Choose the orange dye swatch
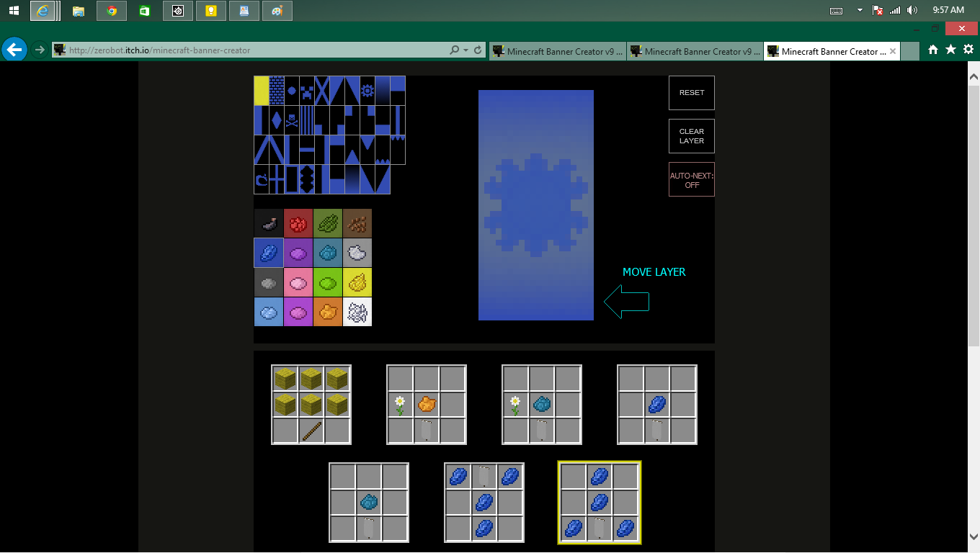 (x=327, y=312)
